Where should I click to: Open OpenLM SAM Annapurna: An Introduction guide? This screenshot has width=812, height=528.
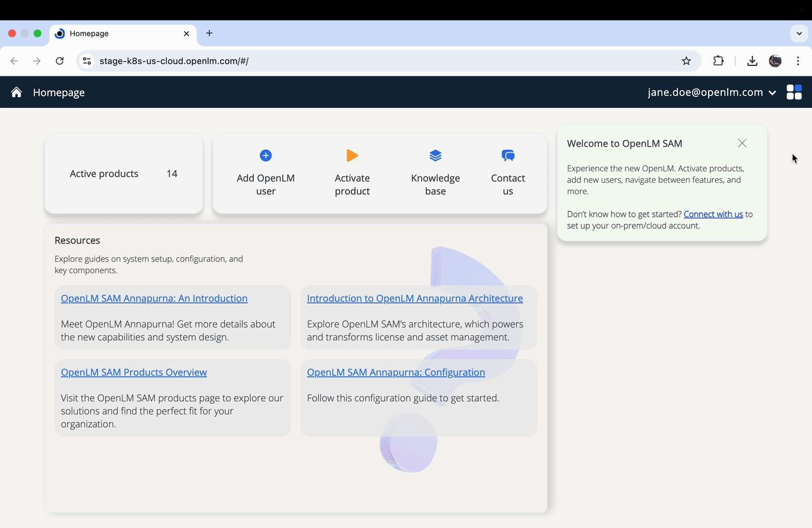tap(154, 298)
